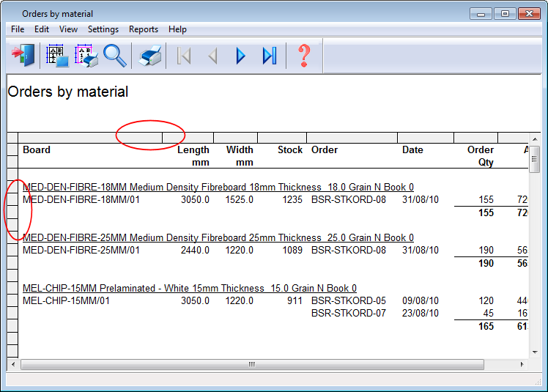Click the Date column header

coord(412,149)
